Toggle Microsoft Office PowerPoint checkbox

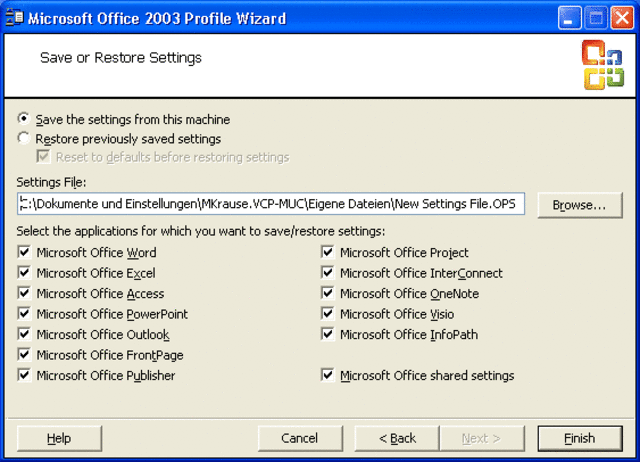[24, 314]
